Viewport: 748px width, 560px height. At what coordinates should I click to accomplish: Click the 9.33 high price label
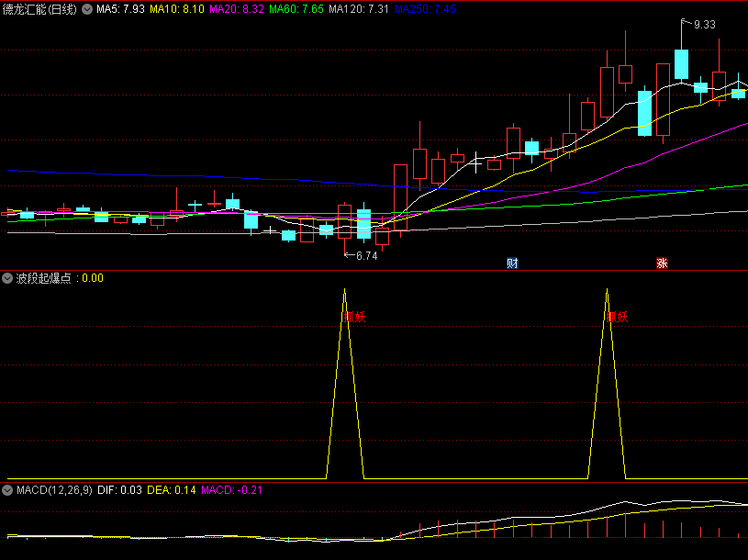click(x=705, y=25)
